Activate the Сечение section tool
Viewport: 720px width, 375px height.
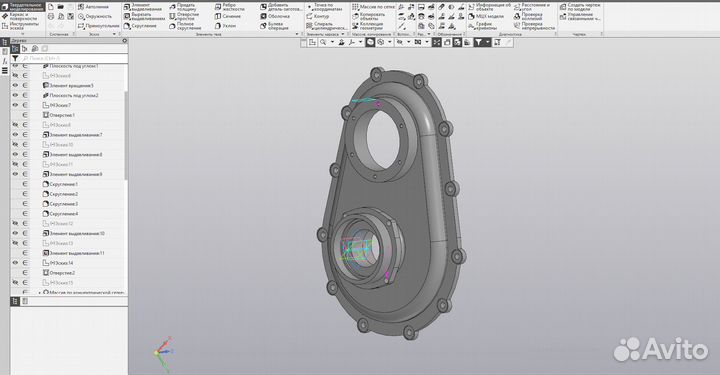(228, 16)
